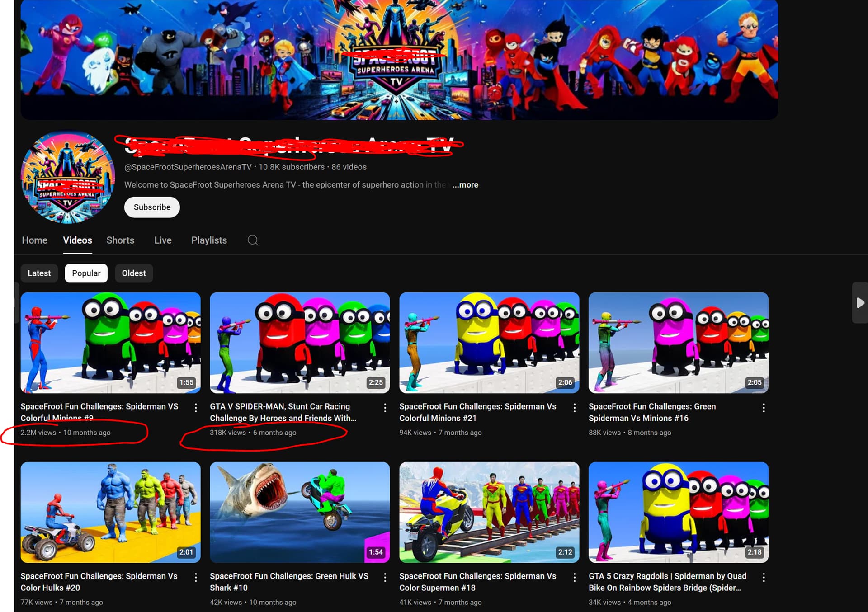The width and height of the screenshot is (868, 612).
Task: Open three-dot menu for Colorful Minions #21 video
Action: tap(574, 408)
